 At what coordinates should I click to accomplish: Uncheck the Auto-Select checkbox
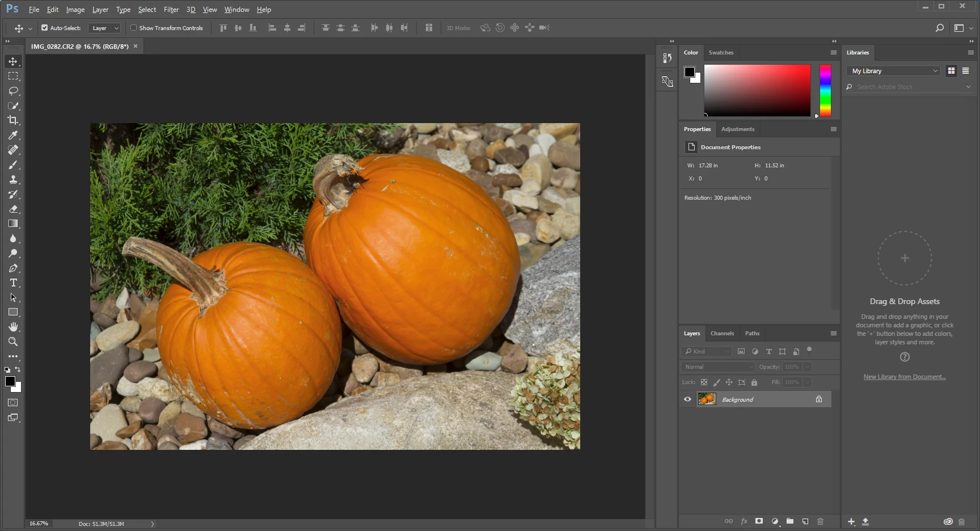point(44,28)
